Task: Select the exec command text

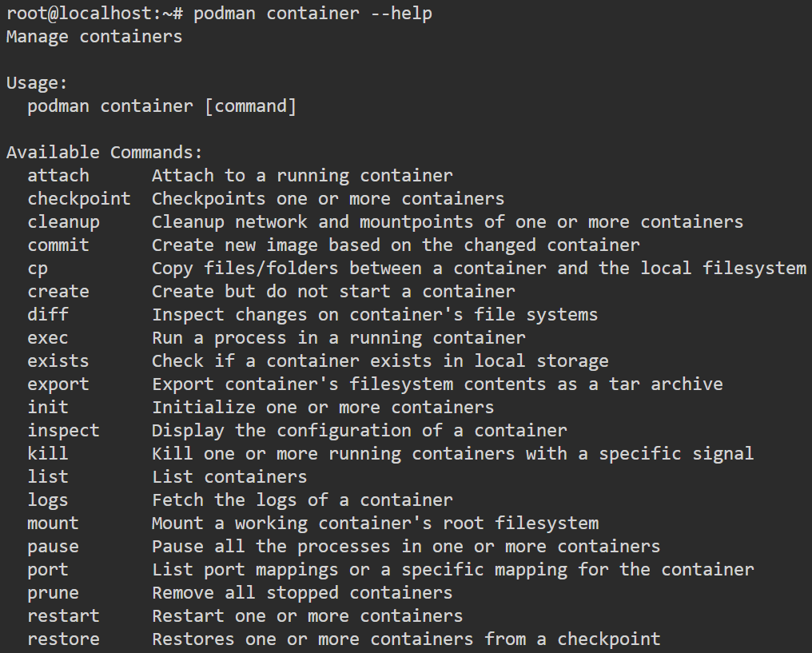Action: click(47, 337)
